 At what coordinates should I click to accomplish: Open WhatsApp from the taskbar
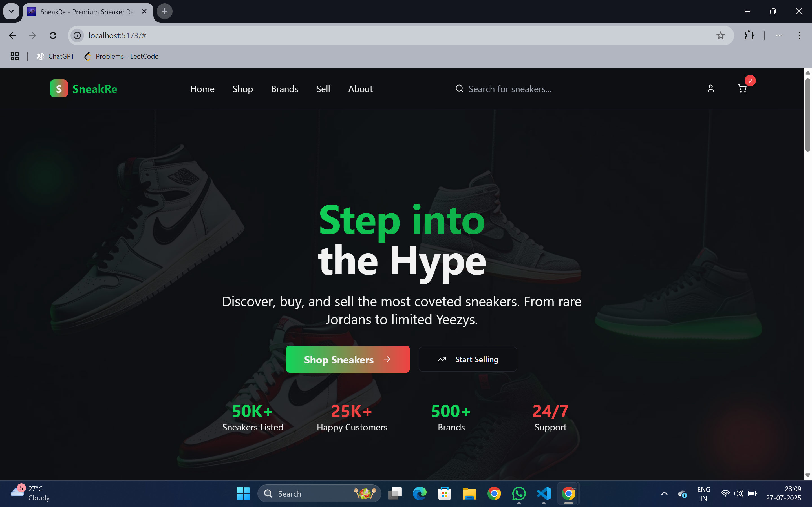(519, 493)
